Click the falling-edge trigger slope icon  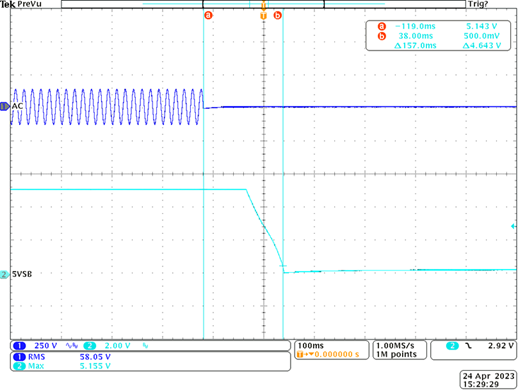(469, 346)
